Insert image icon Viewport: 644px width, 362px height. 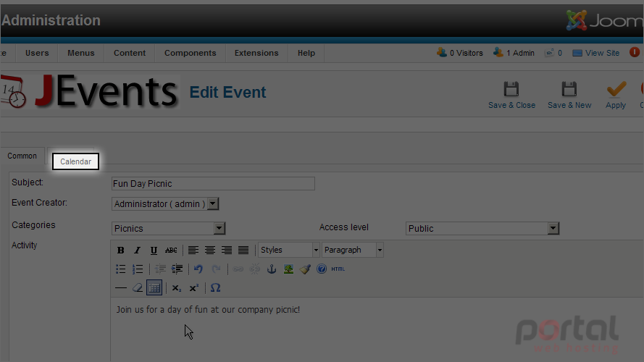[288, 269]
